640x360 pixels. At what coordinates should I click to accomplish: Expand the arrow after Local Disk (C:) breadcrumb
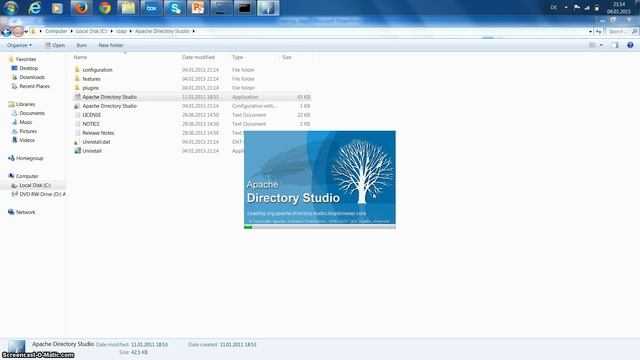(111, 31)
